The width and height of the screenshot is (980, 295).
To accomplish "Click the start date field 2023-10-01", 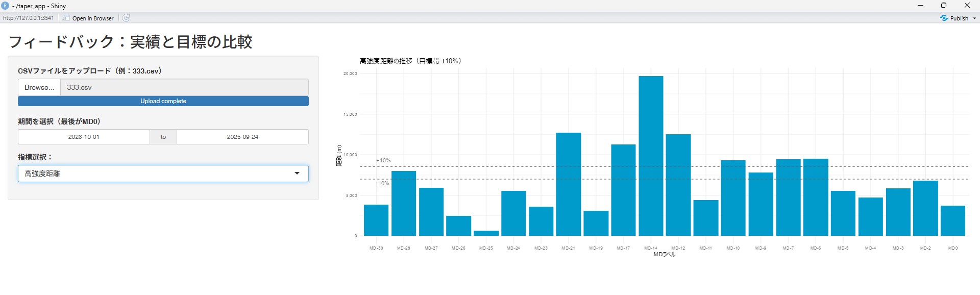I will point(84,137).
